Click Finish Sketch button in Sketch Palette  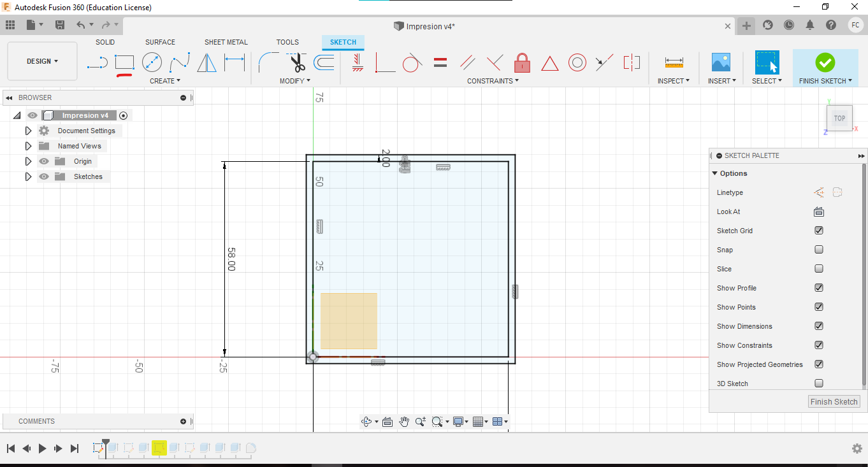pos(834,401)
